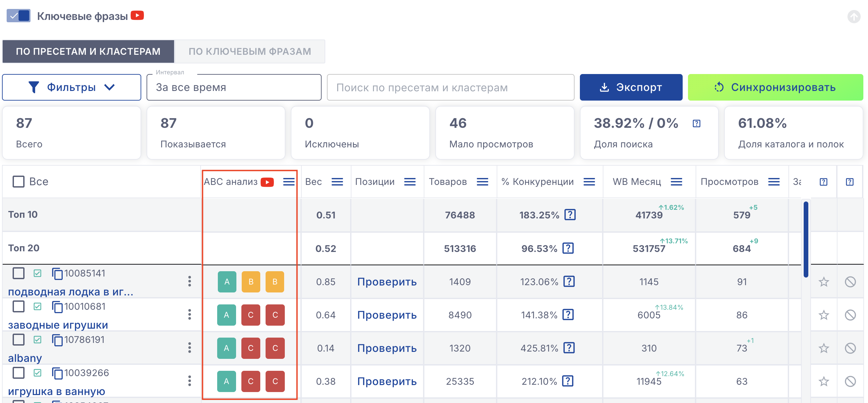Viewport: 868px width, 403px height.
Task: Click YouTube icon next to Ключевые фразы
Action: (137, 16)
